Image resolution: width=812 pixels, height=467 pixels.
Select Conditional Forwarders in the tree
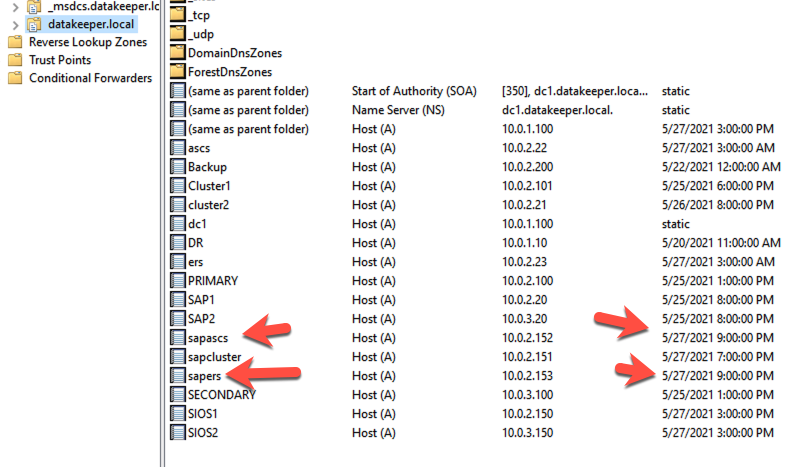[90, 78]
